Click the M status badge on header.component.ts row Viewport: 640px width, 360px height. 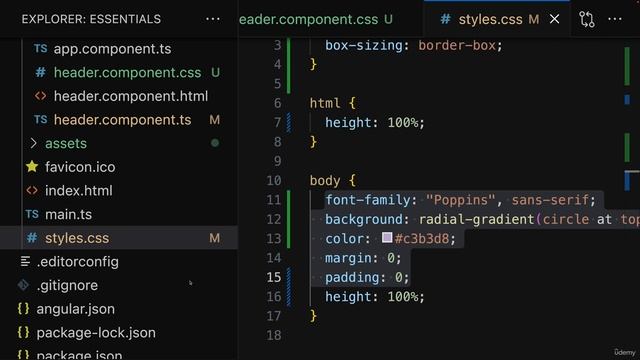[215, 120]
